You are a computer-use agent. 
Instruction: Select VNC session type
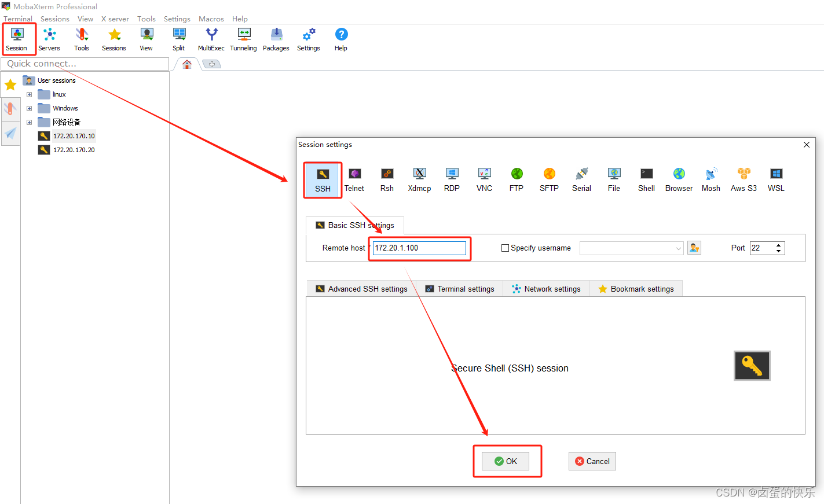[484, 181]
